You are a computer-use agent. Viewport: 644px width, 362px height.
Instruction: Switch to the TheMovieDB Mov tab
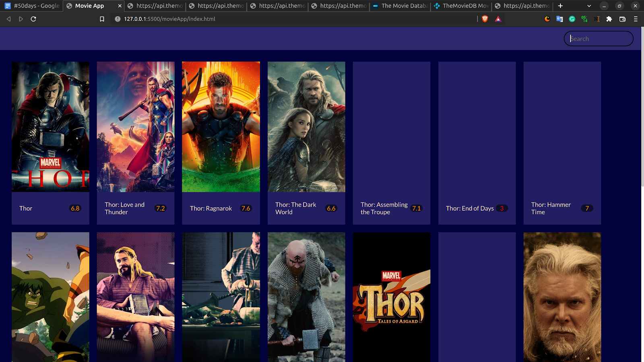(x=462, y=6)
